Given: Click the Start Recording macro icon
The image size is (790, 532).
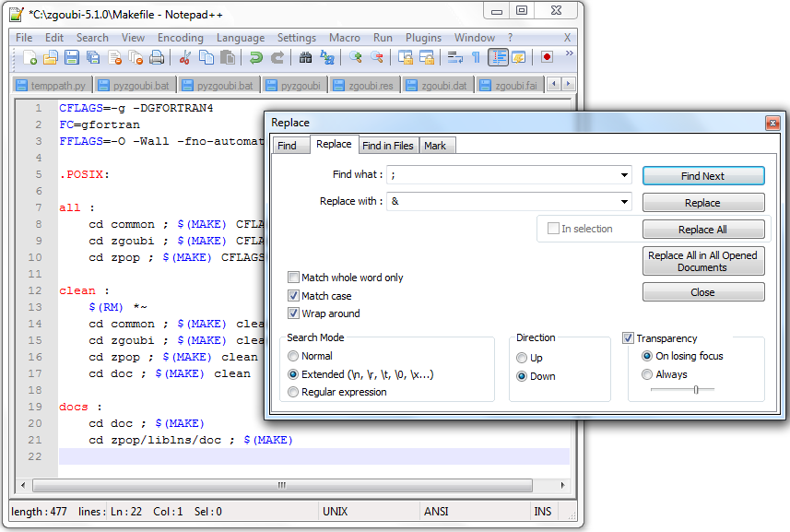Looking at the screenshot, I should (547, 57).
